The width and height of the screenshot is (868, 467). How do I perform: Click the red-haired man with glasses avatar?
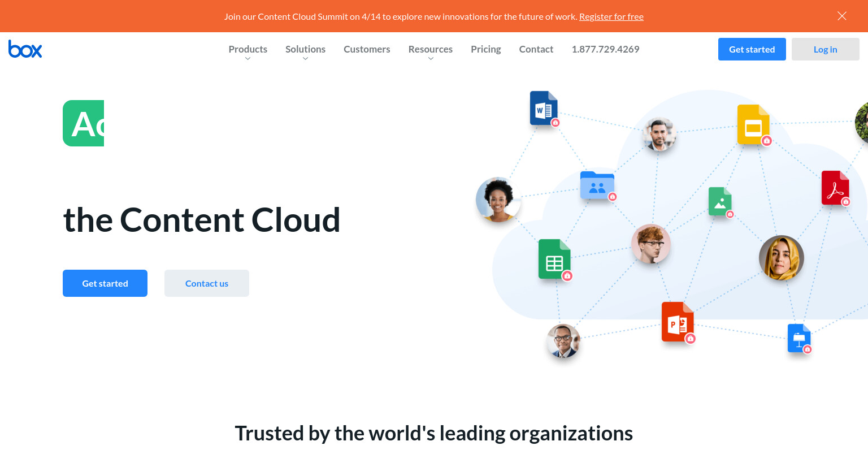pos(651,244)
